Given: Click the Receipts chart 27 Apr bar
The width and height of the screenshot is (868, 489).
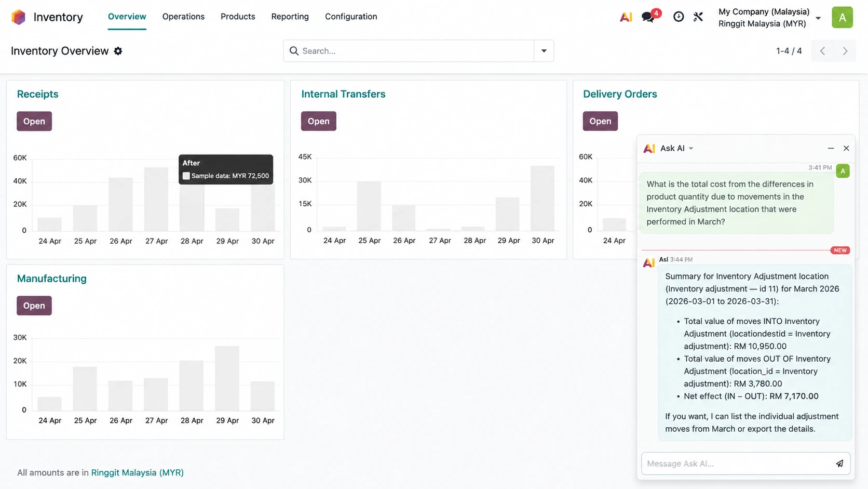Looking at the screenshot, I should [156, 199].
